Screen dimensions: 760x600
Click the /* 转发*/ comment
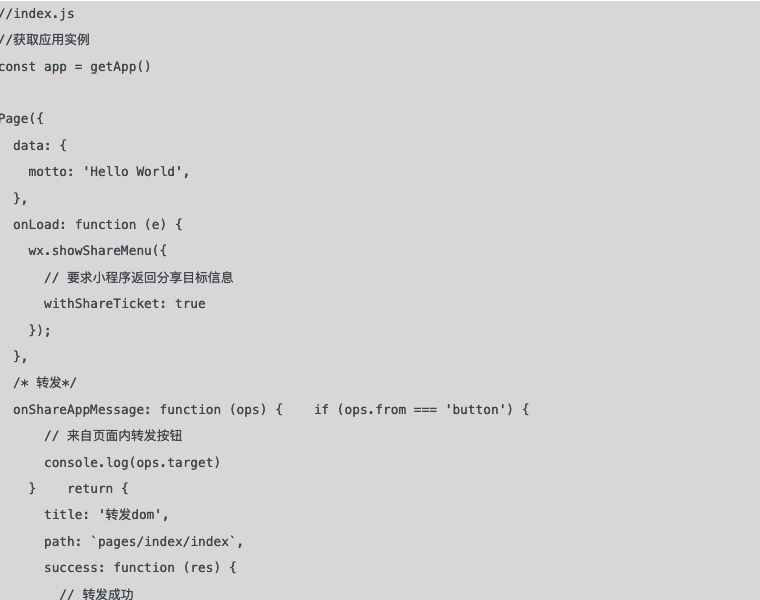pos(45,383)
